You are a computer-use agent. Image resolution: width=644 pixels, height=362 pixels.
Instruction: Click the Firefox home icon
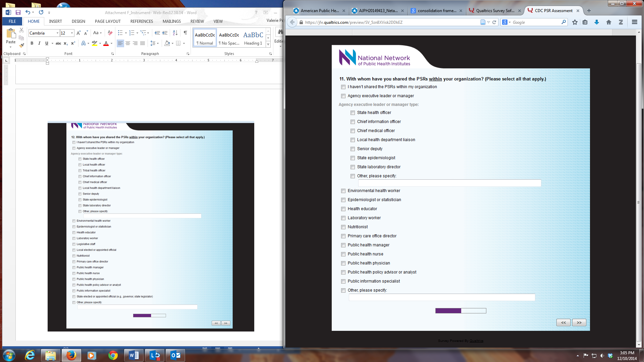(x=608, y=22)
